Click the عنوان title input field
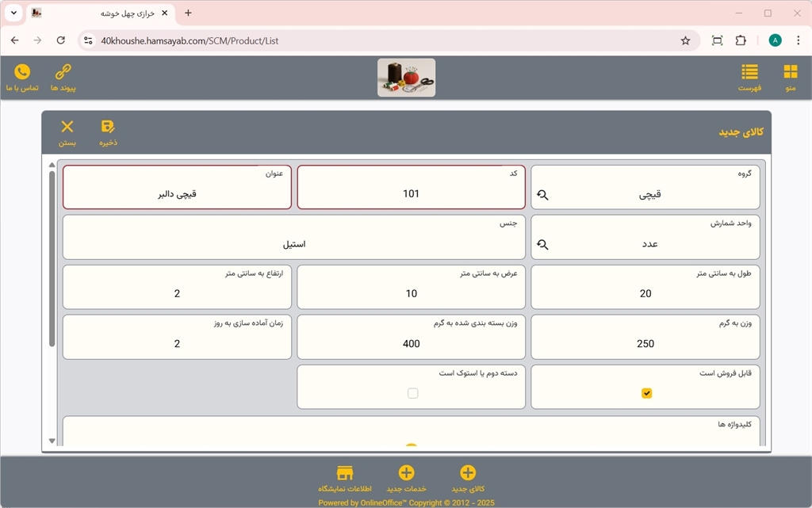This screenshot has height=508, width=812. [x=177, y=193]
